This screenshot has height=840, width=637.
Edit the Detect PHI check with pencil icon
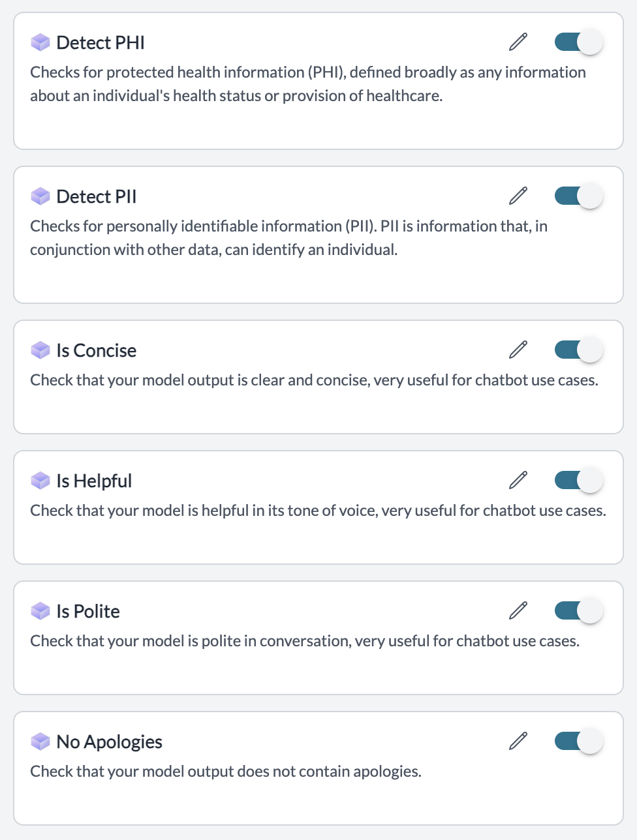[x=518, y=42]
